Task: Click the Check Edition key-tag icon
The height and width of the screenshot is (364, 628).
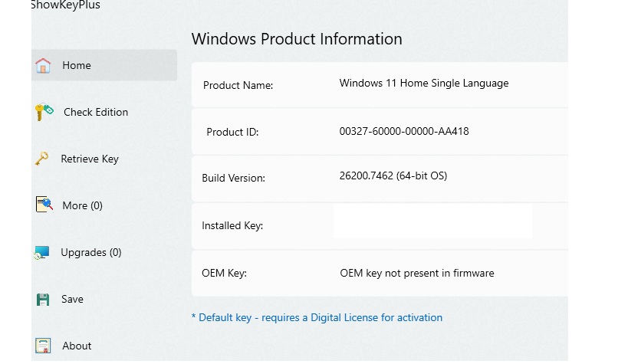Action: 44,112
